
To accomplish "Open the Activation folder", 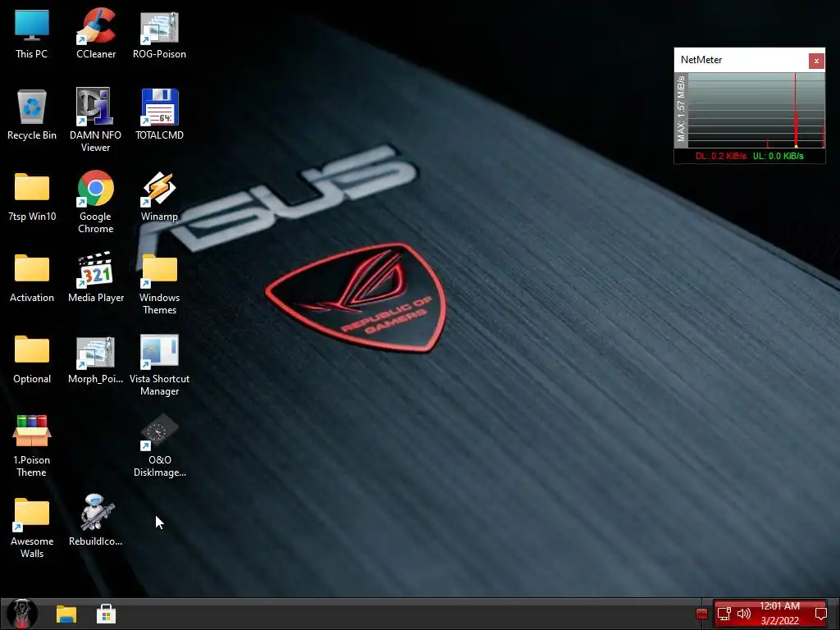I will tap(32, 277).
